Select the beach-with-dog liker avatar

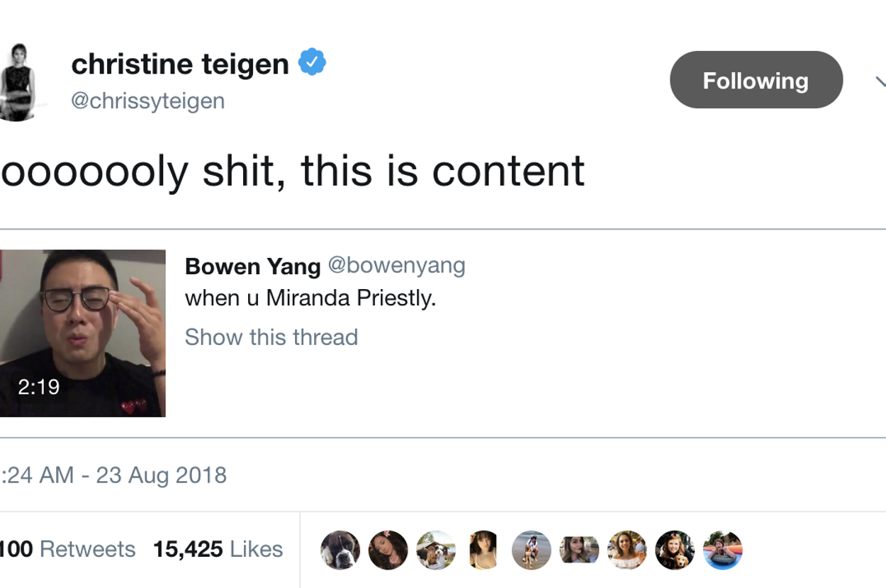coord(532,550)
